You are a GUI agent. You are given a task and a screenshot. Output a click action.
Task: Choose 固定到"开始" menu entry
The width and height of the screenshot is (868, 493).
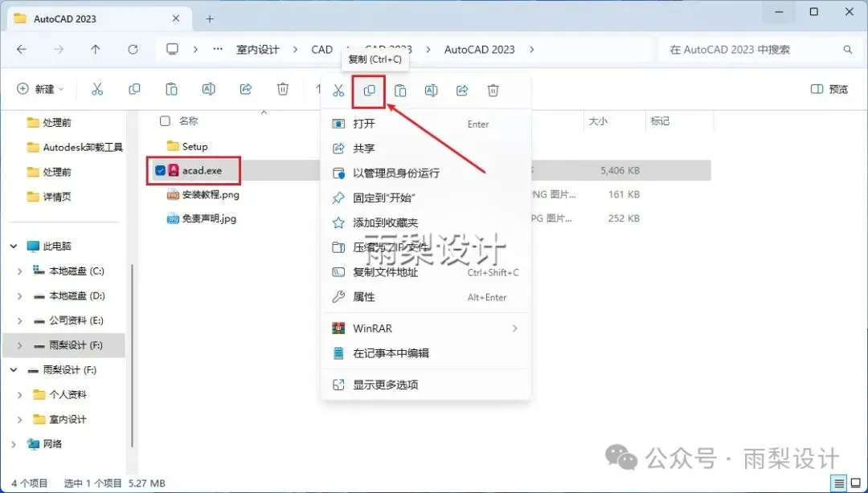tap(425, 198)
